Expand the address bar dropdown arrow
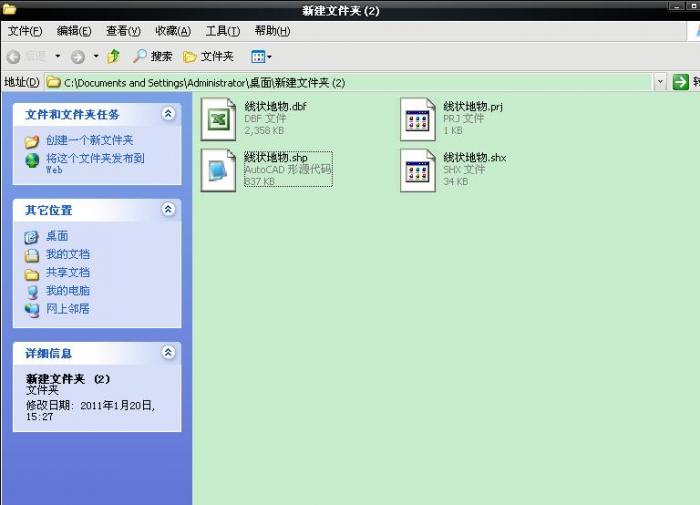The image size is (700, 505). coord(660,82)
